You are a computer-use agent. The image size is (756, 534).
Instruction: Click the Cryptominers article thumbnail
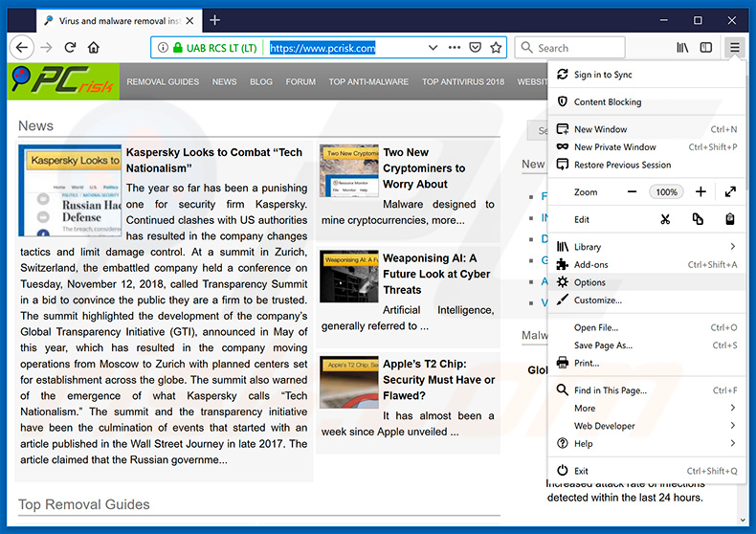348,170
